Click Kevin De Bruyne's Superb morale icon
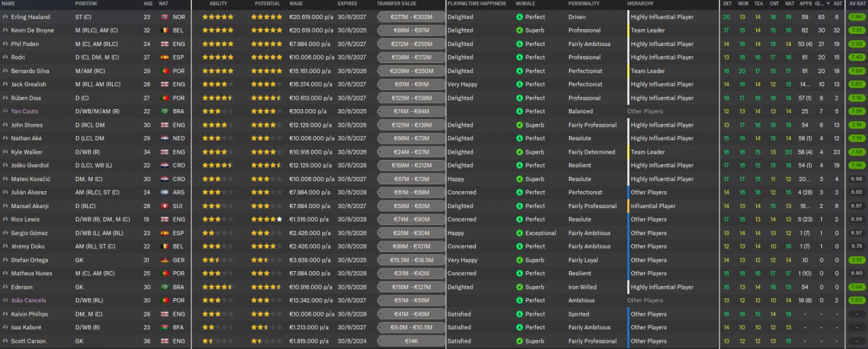The height and width of the screenshot is (349, 868). point(519,30)
